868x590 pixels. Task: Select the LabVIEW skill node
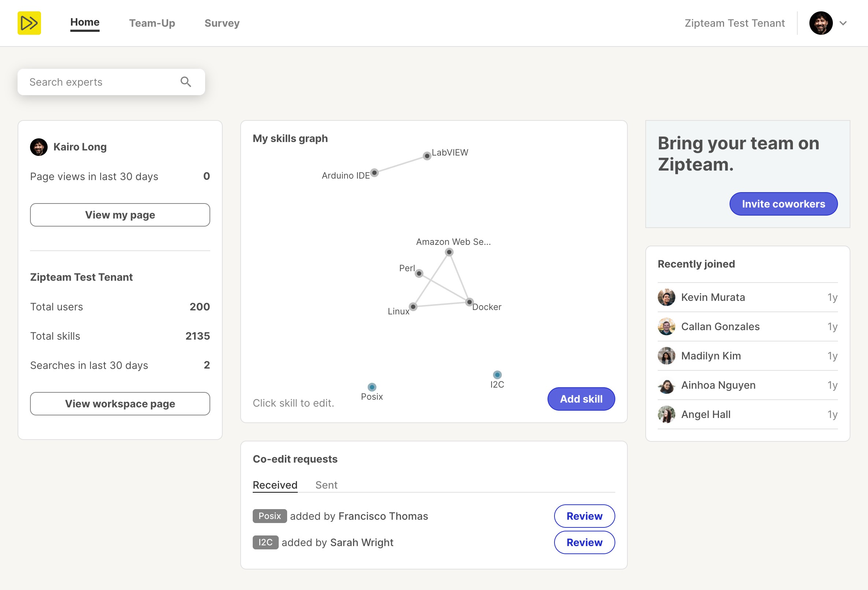point(427,156)
